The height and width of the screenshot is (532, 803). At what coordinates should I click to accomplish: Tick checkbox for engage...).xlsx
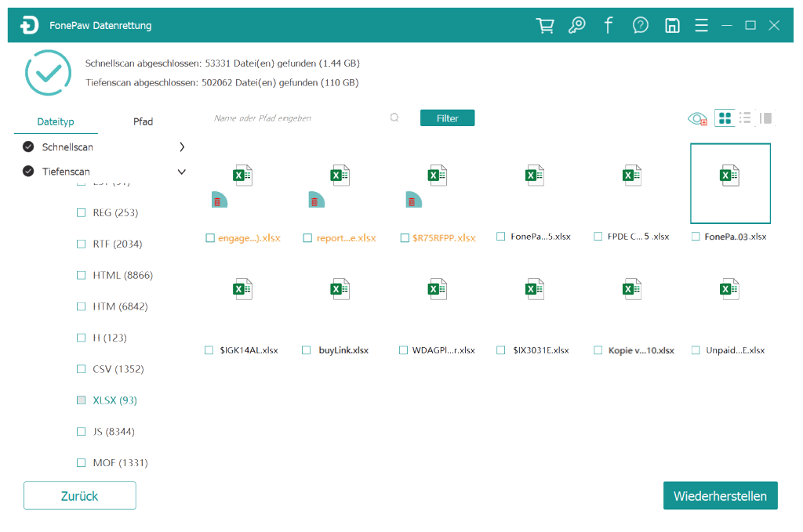pos(210,238)
